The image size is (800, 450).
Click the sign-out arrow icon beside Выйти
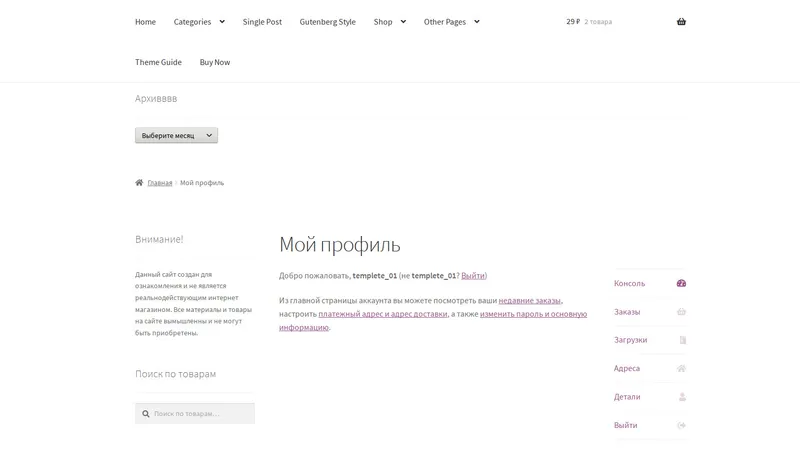681,425
